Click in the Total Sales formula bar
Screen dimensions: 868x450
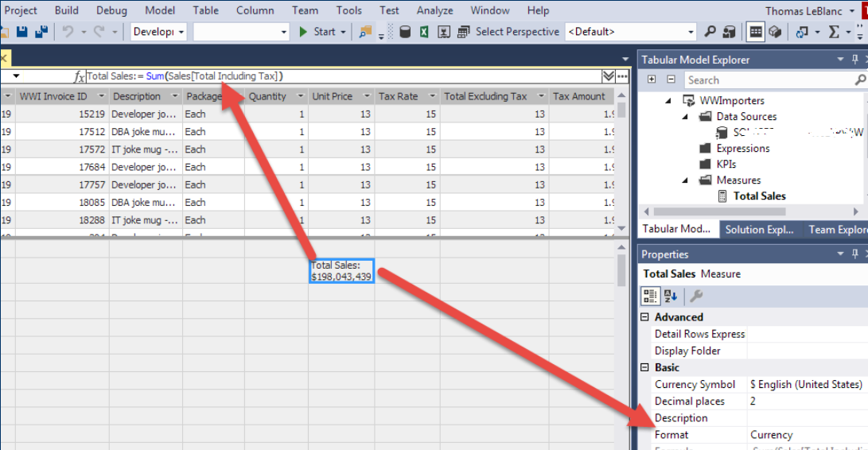343,76
